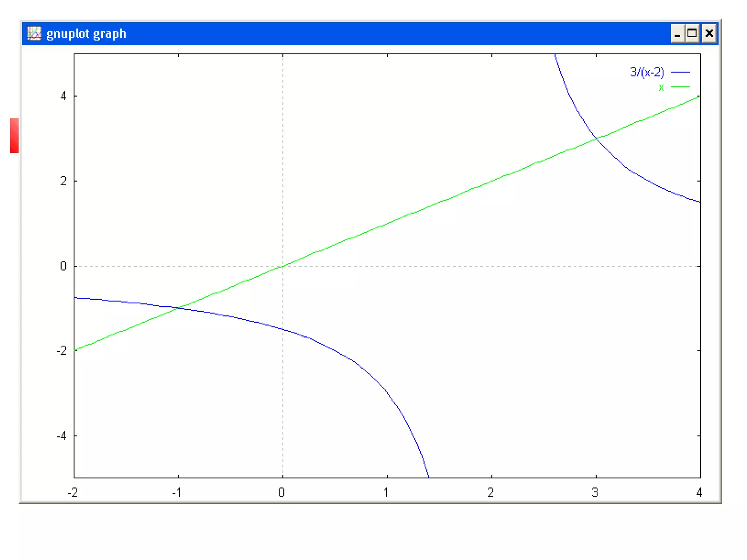747x560 pixels.
Task: Click the x-axis tick label -1
Action: 177,493
